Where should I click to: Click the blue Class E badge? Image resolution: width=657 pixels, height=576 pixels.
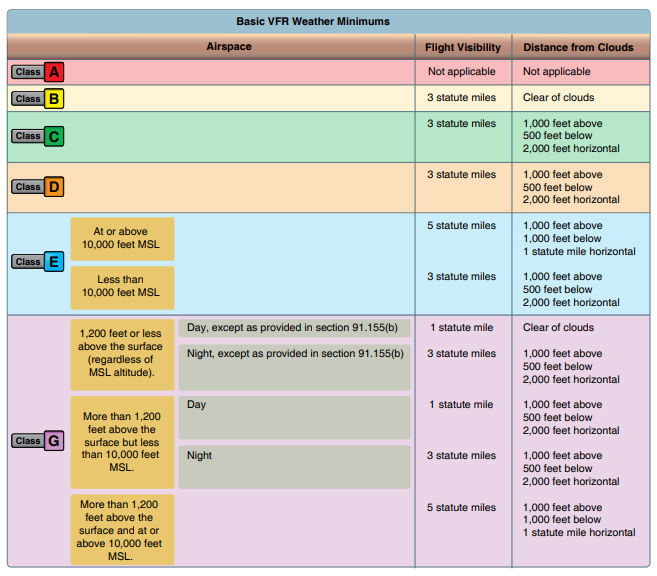(x=38, y=262)
